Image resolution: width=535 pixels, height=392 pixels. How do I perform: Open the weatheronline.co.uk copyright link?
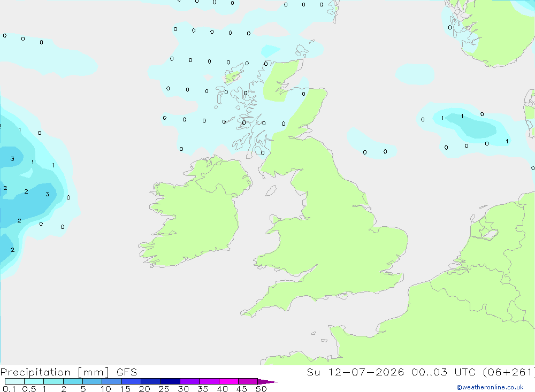pos(490,387)
